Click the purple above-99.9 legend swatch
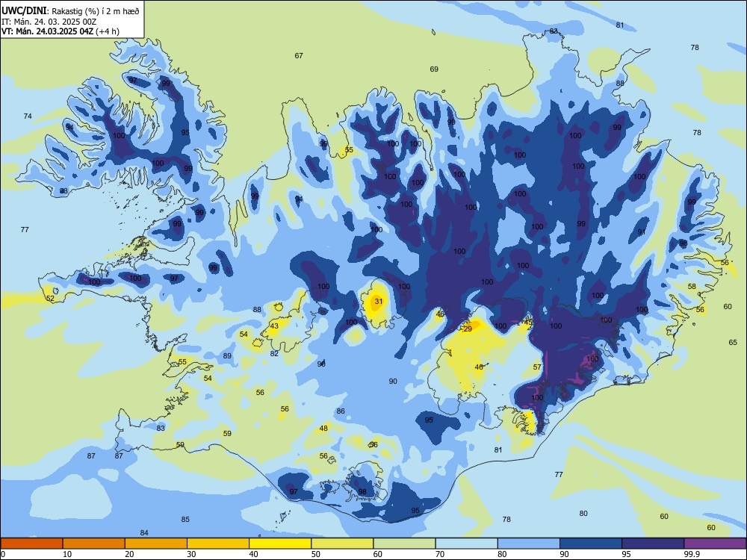Viewport: 747px width, 560px height. pyautogui.click(x=715, y=544)
